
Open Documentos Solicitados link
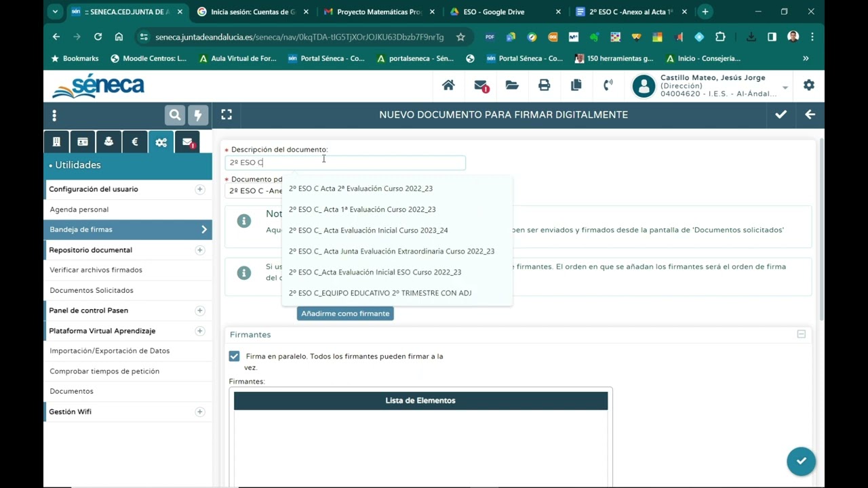tap(92, 290)
